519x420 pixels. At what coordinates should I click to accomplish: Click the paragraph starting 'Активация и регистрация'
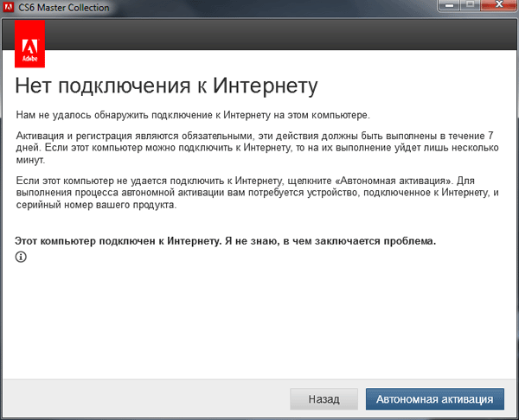[x=257, y=148]
